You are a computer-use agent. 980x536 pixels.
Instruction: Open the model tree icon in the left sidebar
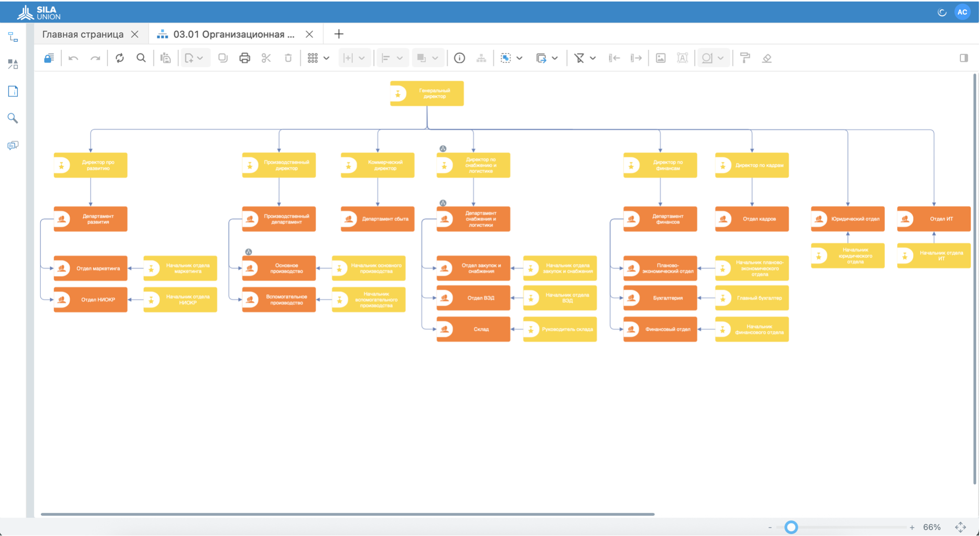(13, 37)
